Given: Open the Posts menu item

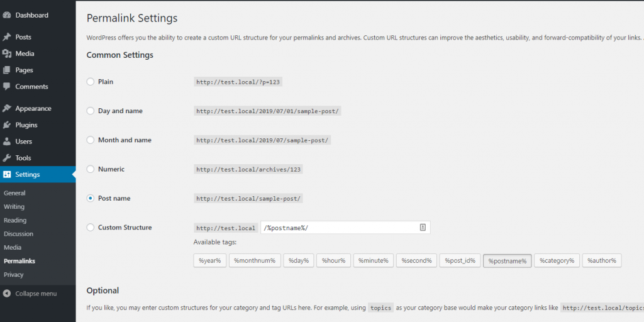Looking at the screenshot, I should (x=38, y=37).
